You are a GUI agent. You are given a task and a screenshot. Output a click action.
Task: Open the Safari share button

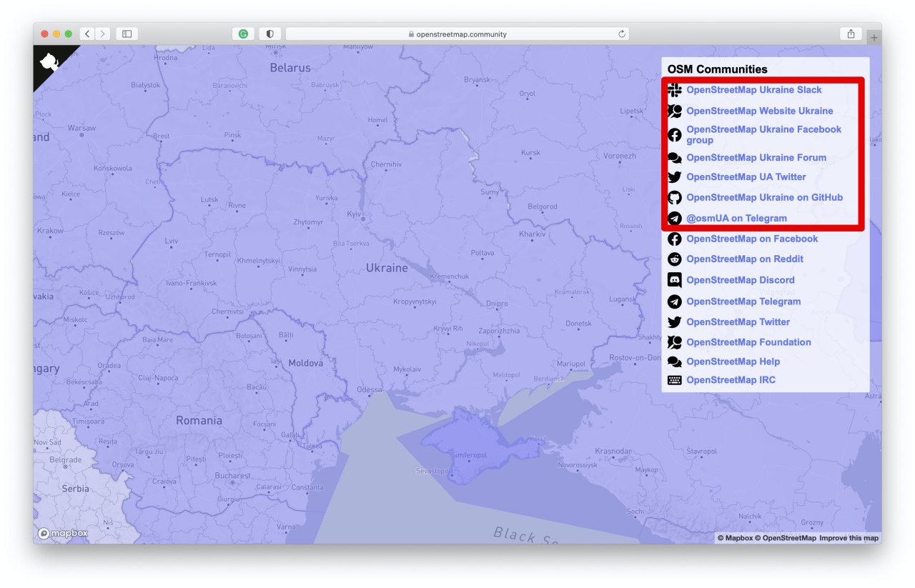pyautogui.click(x=851, y=34)
